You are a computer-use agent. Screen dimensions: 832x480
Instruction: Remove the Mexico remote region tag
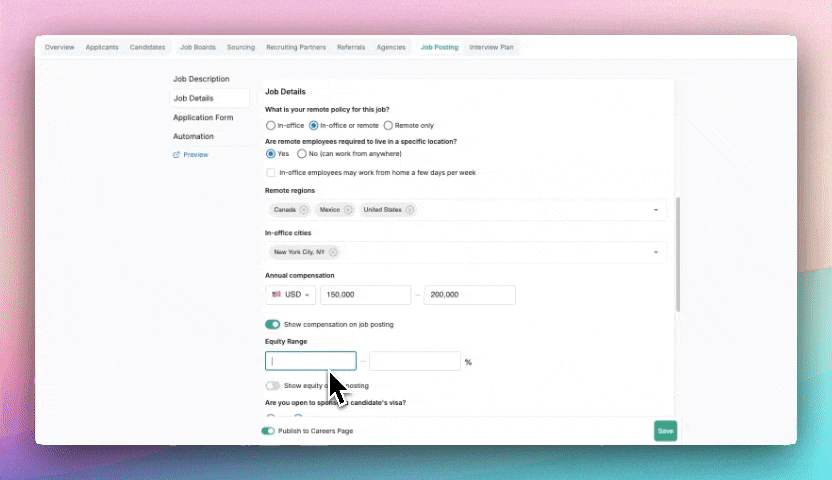coord(348,210)
